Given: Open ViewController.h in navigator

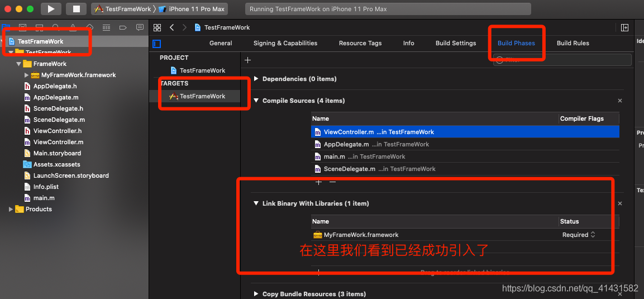Looking at the screenshot, I should 58,131.
